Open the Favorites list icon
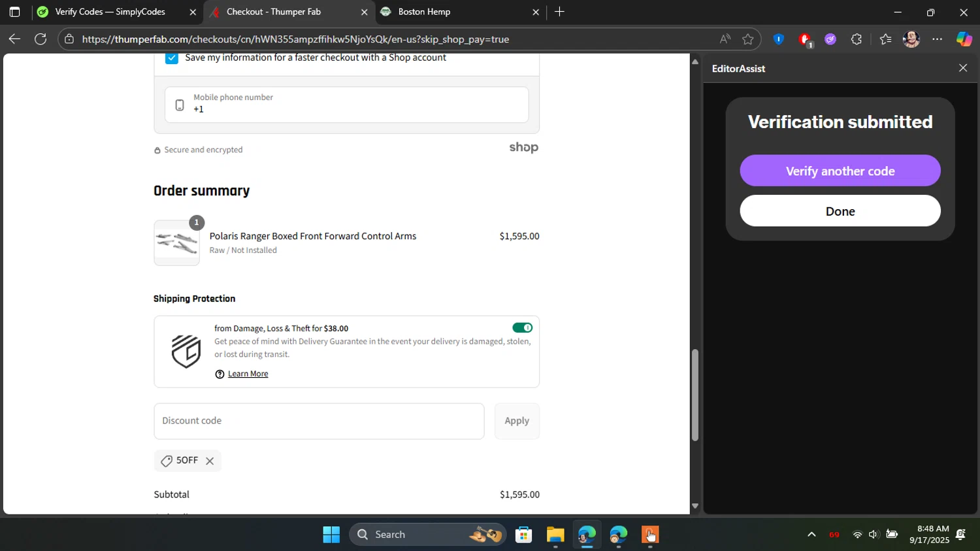Viewport: 980px width, 551px height. (885, 39)
